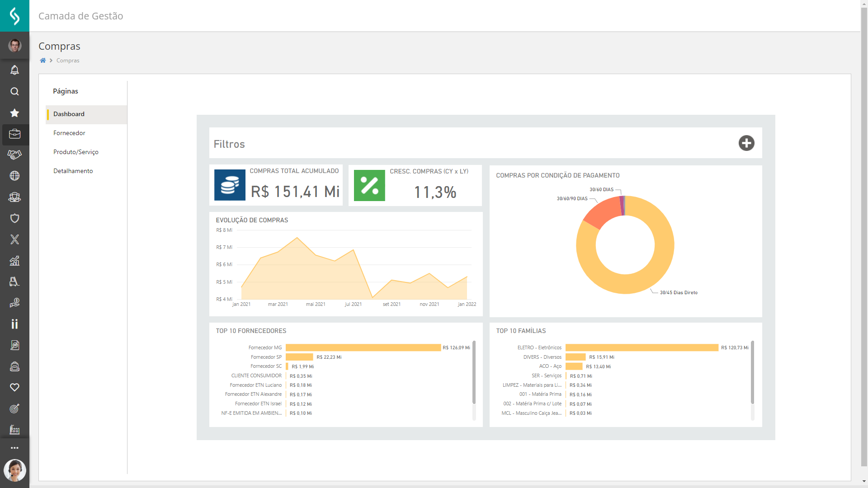Click the home breadcrumb icon
868x488 pixels.
[x=43, y=61]
